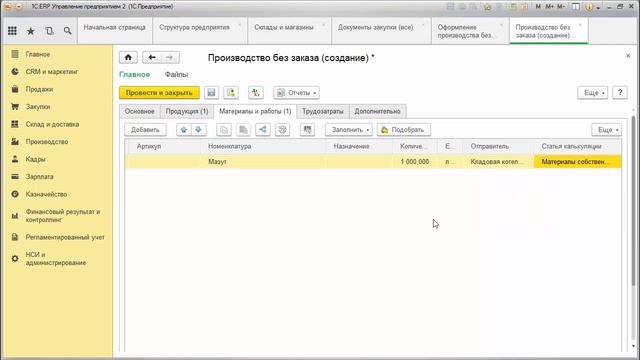The width and height of the screenshot is (640, 360).
Task: Open help with question mark button
Action: point(620,93)
